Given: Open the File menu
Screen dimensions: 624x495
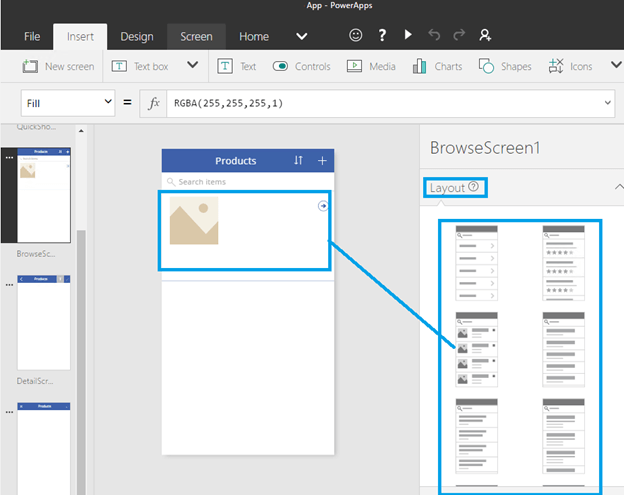Looking at the screenshot, I should tap(32, 37).
